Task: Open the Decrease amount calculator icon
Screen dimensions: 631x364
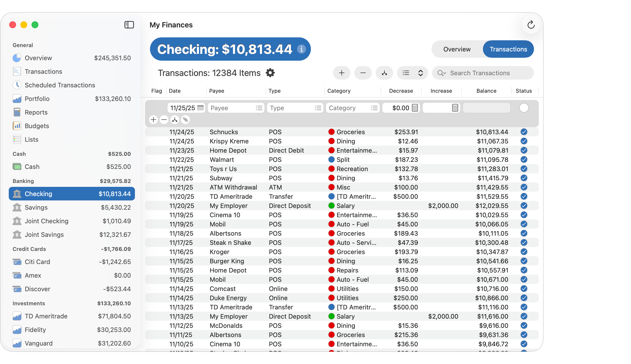Action: pyautogui.click(x=415, y=108)
